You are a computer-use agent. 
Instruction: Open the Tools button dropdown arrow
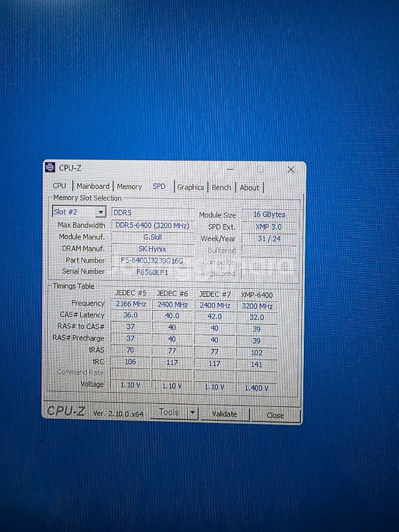click(x=193, y=413)
